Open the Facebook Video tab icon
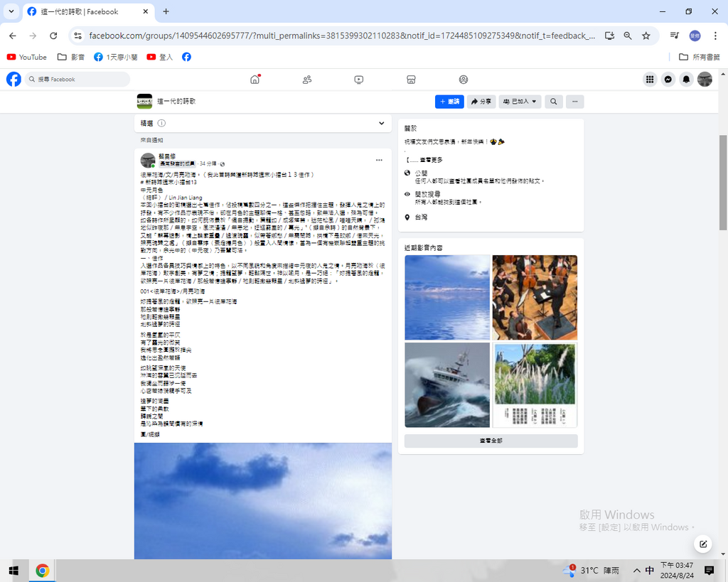The width and height of the screenshot is (728, 582). pos(359,80)
